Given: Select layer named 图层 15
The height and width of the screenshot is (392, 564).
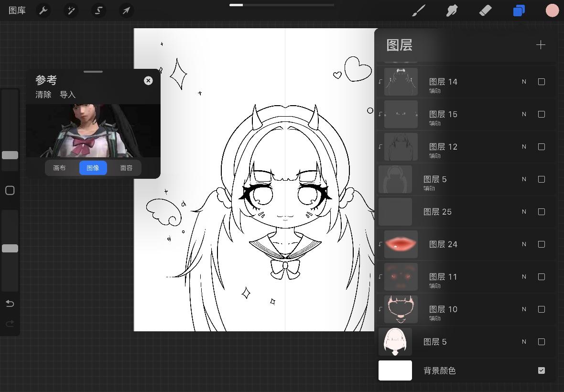Looking at the screenshot, I should click(443, 114).
